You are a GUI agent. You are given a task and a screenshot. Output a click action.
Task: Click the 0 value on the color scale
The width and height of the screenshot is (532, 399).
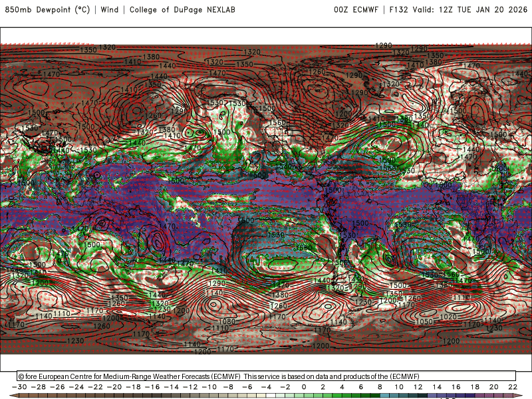(x=304, y=387)
